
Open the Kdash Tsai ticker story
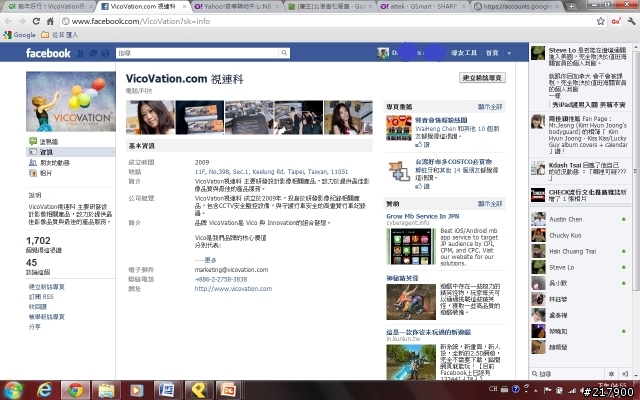[580, 171]
